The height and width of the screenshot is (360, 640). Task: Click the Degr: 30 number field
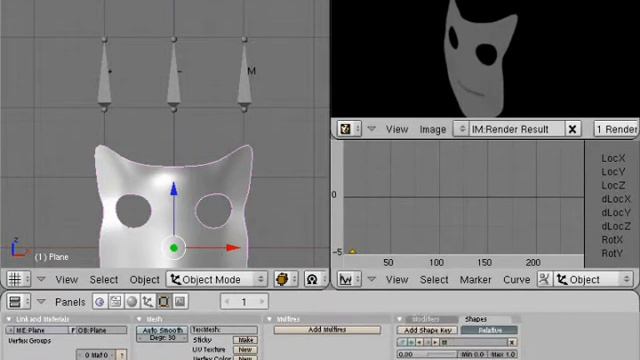coord(162,338)
